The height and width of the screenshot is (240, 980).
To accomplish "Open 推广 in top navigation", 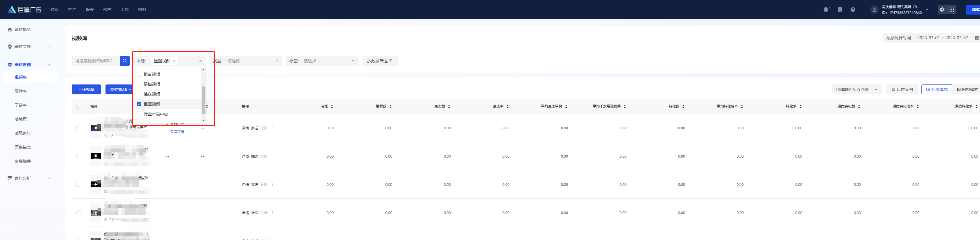I will (x=72, y=10).
